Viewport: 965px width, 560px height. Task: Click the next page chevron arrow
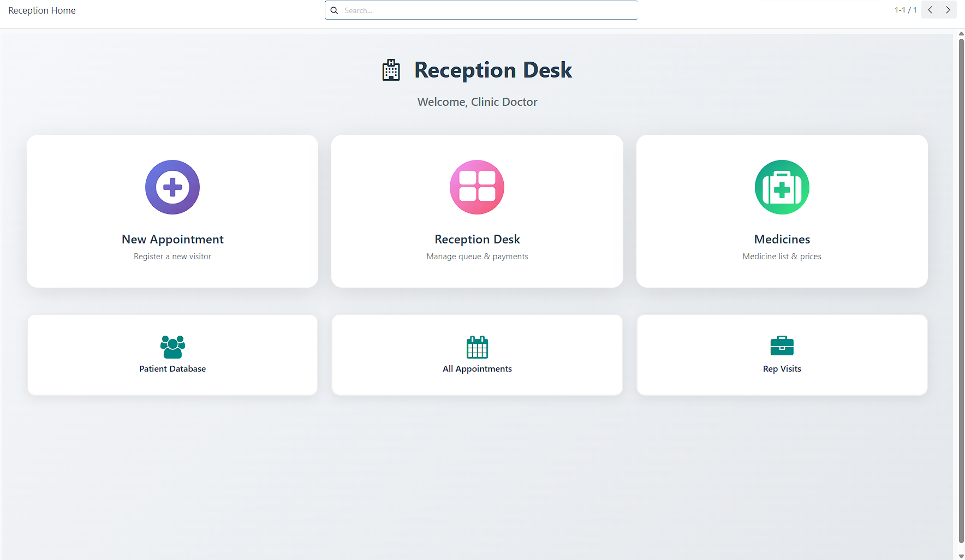[x=948, y=10]
